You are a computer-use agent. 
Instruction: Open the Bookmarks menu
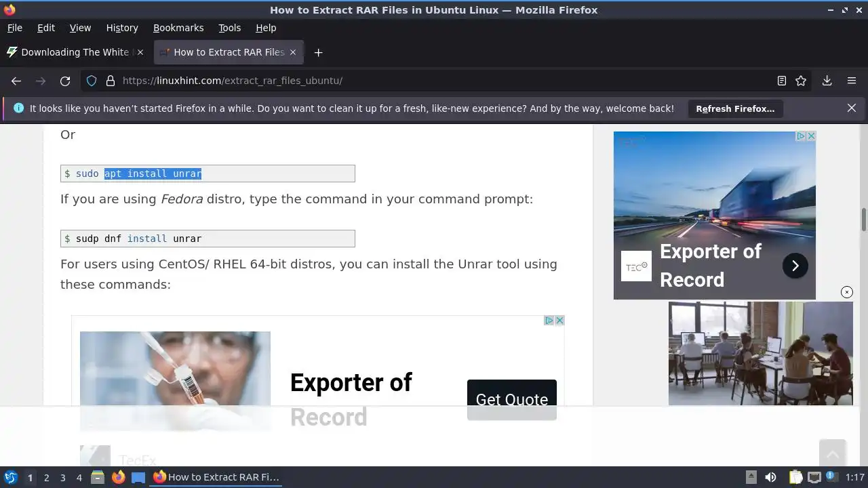tap(178, 28)
